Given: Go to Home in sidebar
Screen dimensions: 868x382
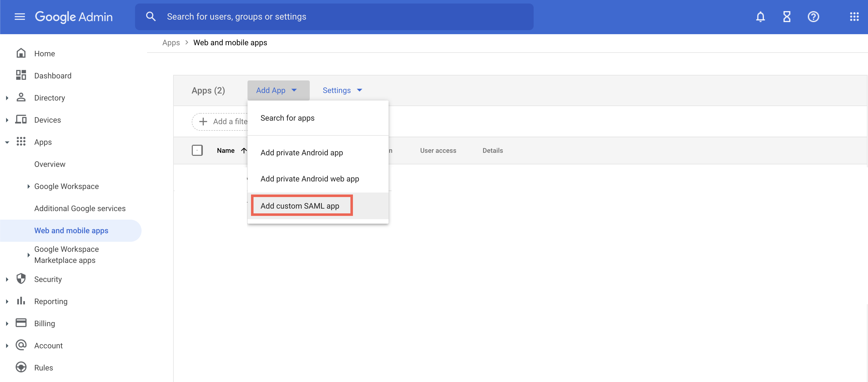Looking at the screenshot, I should click(44, 53).
